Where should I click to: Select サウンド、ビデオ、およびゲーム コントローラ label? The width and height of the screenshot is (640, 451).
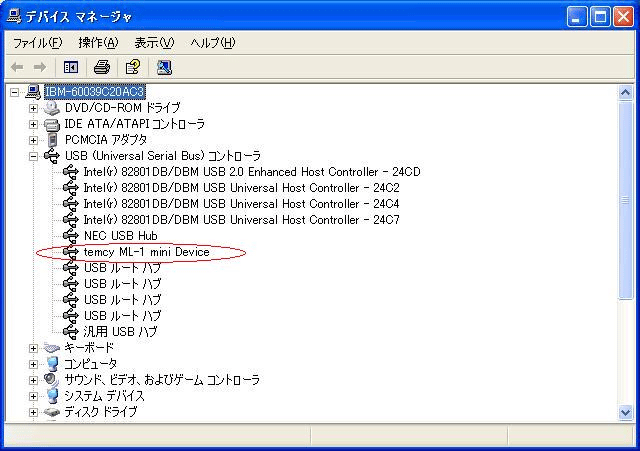tap(162, 380)
